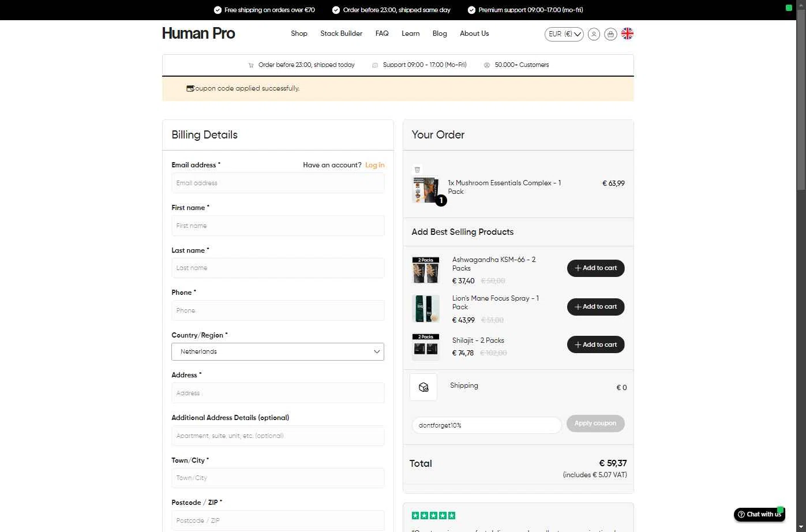Click the Shilajit - 2 Packs title
This screenshot has height=532, width=806.
478,340
